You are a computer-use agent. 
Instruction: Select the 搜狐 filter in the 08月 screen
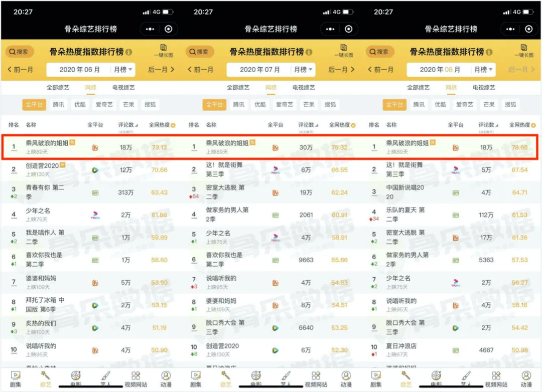tap(510, 105)
